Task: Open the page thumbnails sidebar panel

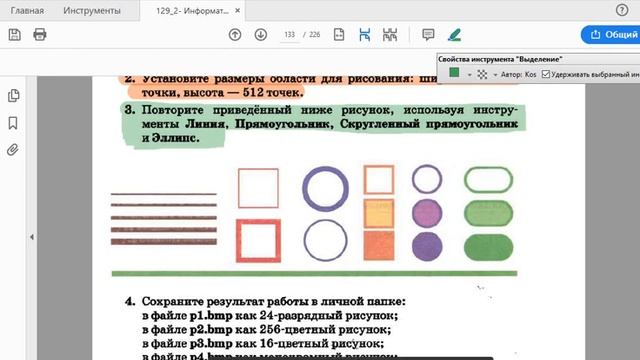Action: coord(13,96)
